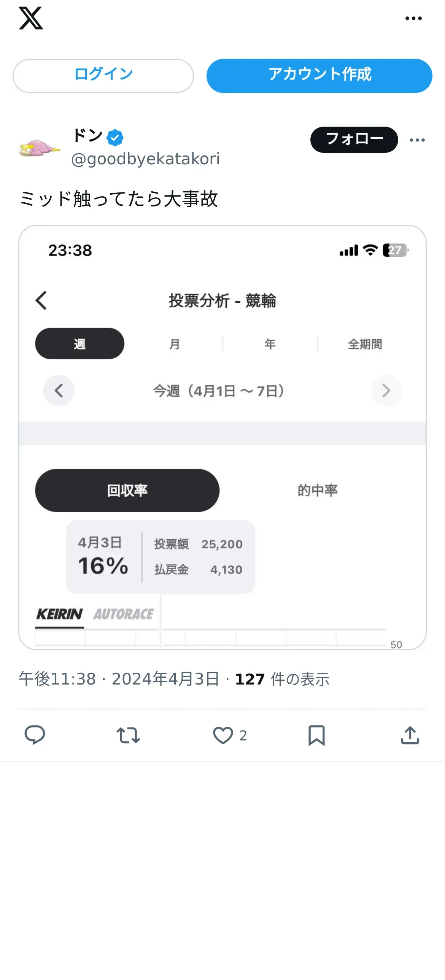Viewport: 445px width, 980px height.
Task: Open the post timestamp link
Action: click(x=119, y=679)
